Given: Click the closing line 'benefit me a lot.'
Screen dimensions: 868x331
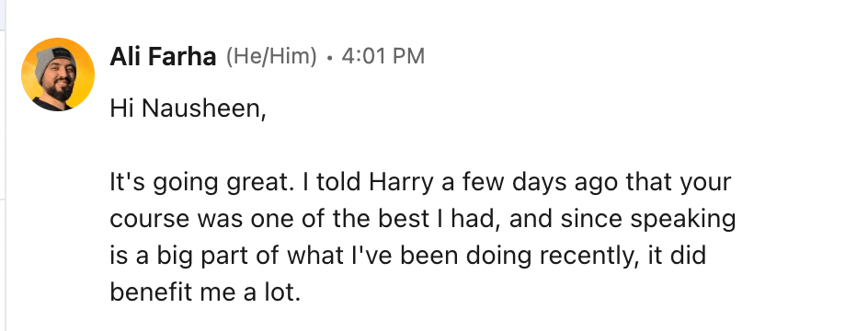Looking at the screenshot, I should (205, 292).
